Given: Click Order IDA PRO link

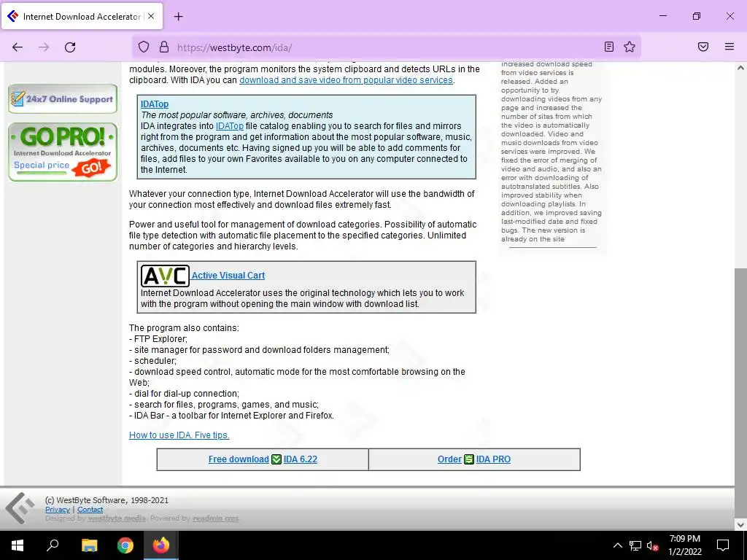Looking at the screenshot, I should [474, 459].
